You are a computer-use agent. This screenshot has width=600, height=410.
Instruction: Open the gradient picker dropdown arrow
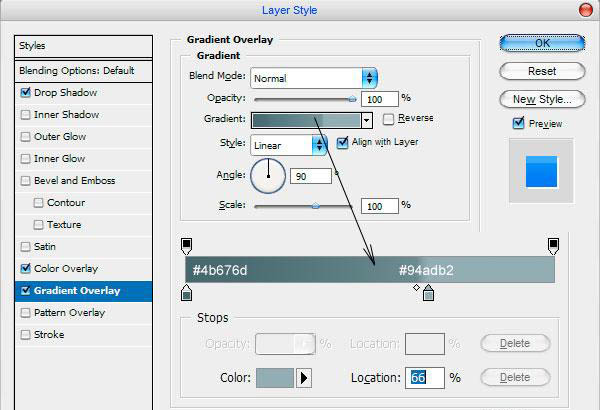click(367, 121)
